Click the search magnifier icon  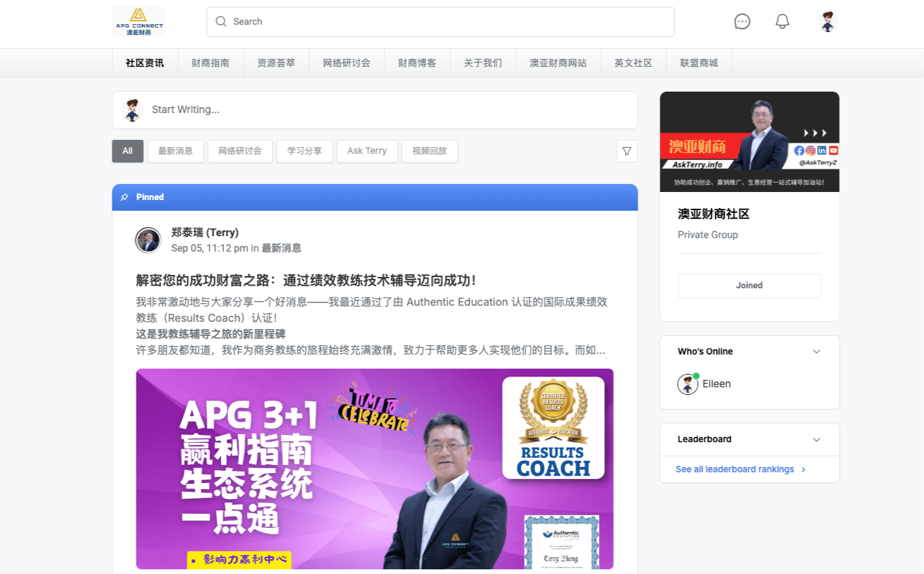(x=221, y=21)
